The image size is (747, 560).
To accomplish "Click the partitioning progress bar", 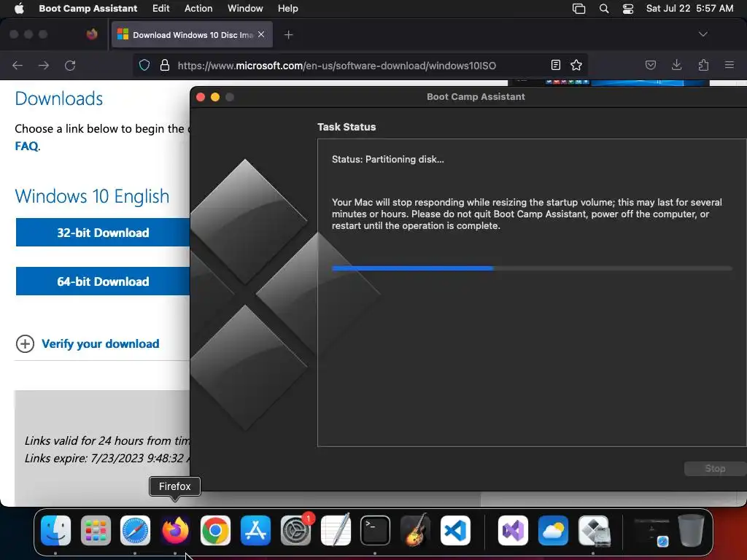I will tap(532, 268).
